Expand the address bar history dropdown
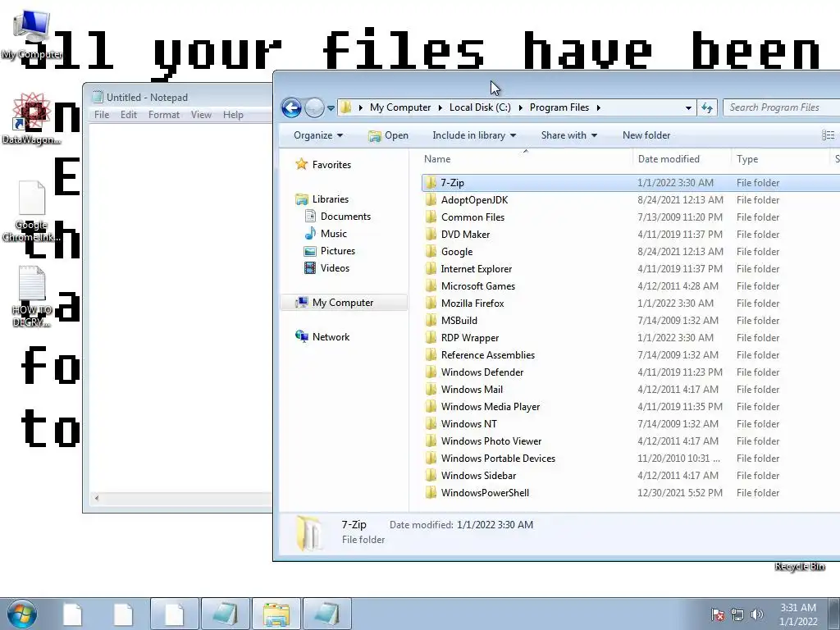Screen dimensions: 840x630 688,107
